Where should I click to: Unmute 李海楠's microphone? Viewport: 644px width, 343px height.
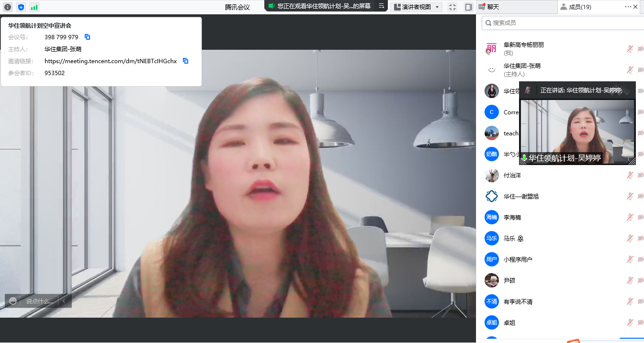point(630,217)
